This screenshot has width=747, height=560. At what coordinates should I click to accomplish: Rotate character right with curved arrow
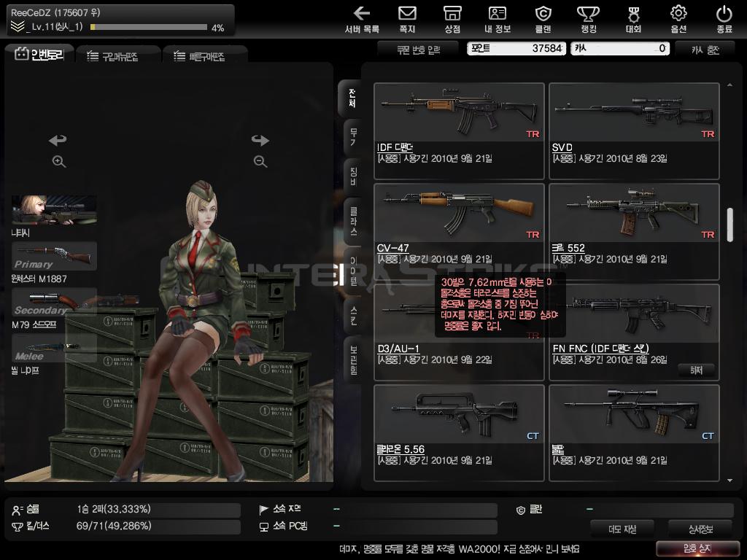pyautogui.click(x=260, y=140)
